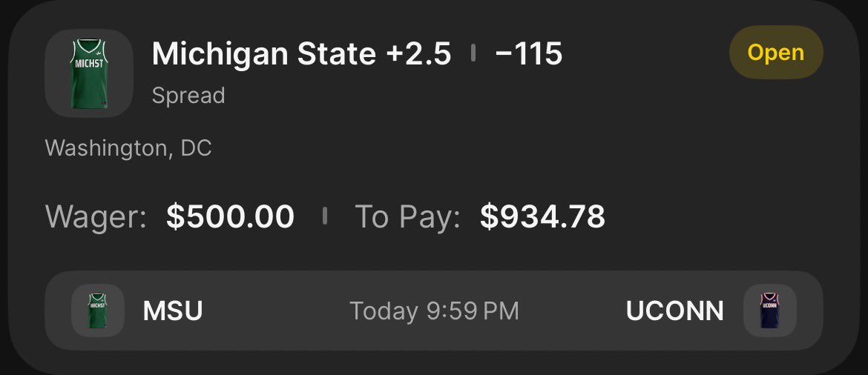Tap the small MSU jersey in matchup bar
Viewport: 868px width, 375px height.
[x=98, y=311]
